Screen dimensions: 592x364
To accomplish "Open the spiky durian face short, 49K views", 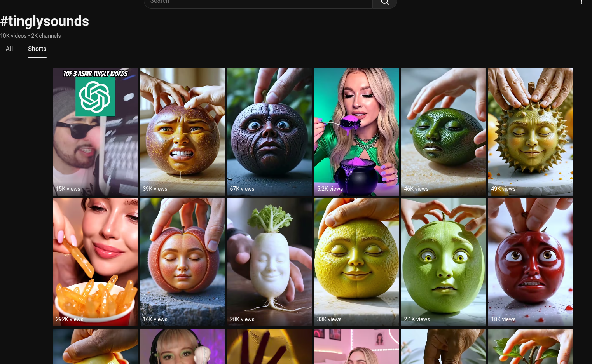I will [x=531, y=132].
